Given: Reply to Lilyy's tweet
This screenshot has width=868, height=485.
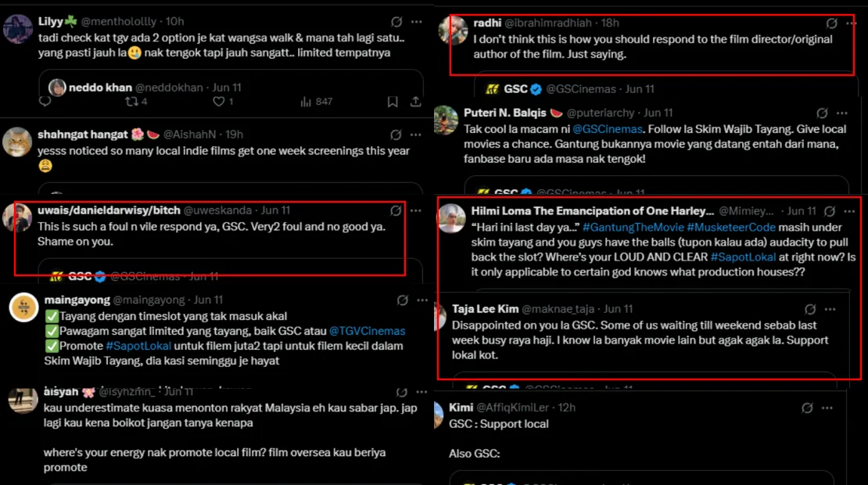Looking at the screenshot, I should coord(45,102).
